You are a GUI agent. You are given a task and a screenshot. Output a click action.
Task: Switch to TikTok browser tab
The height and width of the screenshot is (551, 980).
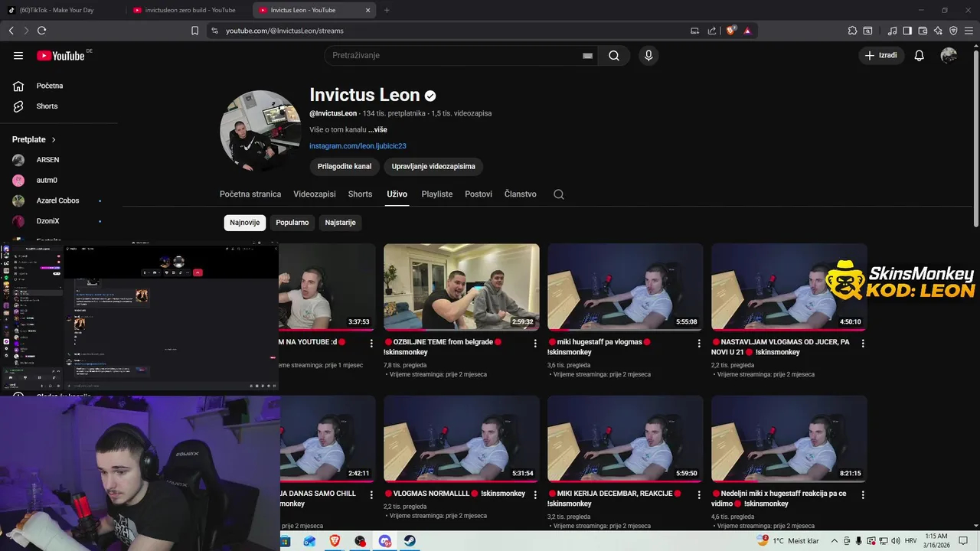click(61, 10)
